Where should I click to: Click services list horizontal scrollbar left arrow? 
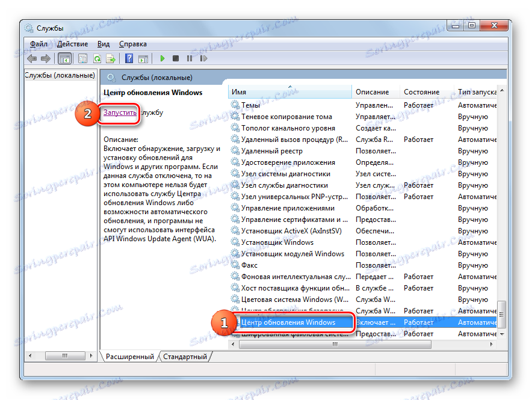233,345
